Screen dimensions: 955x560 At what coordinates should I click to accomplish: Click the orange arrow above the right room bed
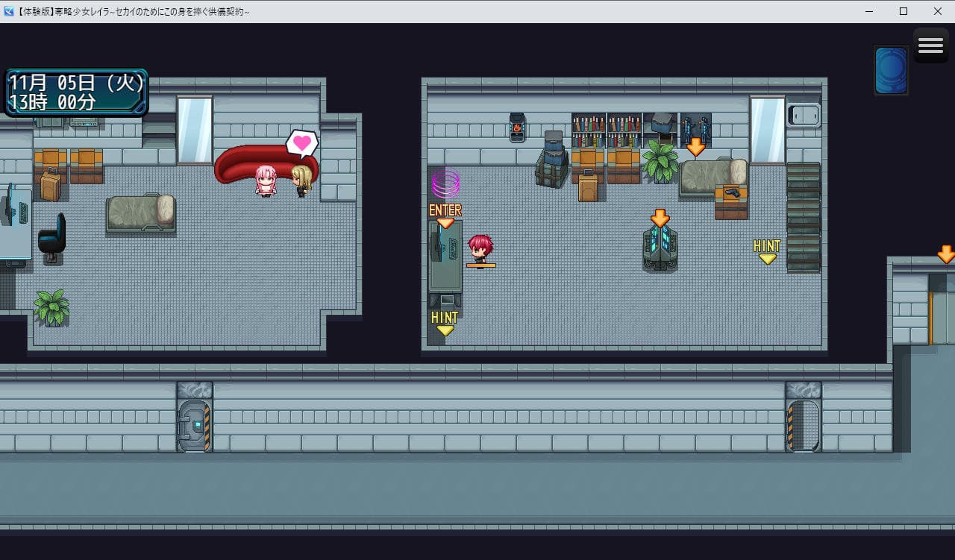[x=696, y=146]
